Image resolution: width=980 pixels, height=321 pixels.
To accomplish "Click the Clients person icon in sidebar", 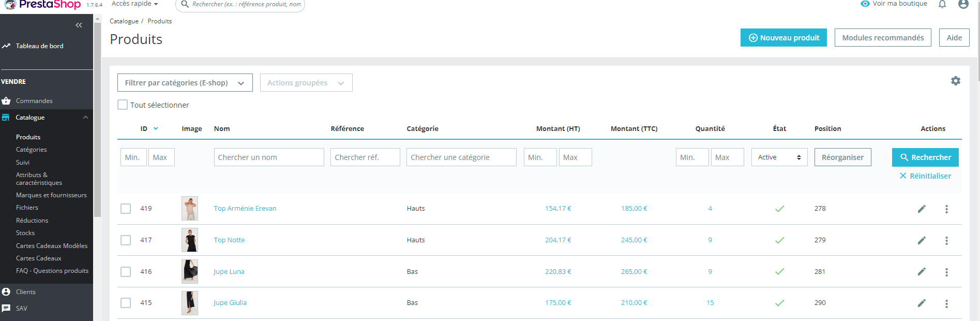I will click(6, 291).
